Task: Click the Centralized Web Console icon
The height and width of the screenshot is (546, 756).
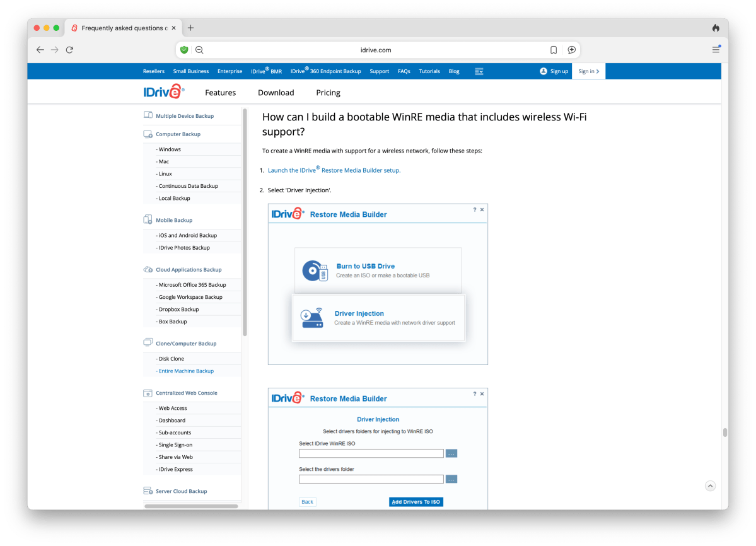Action: (148, 393)
